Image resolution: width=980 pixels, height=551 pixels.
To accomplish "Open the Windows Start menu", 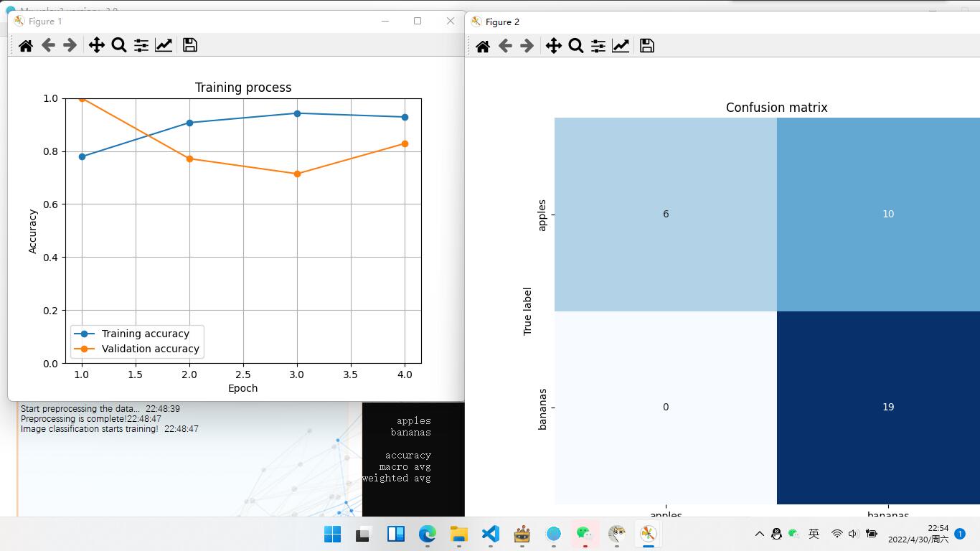I will 333,534.
